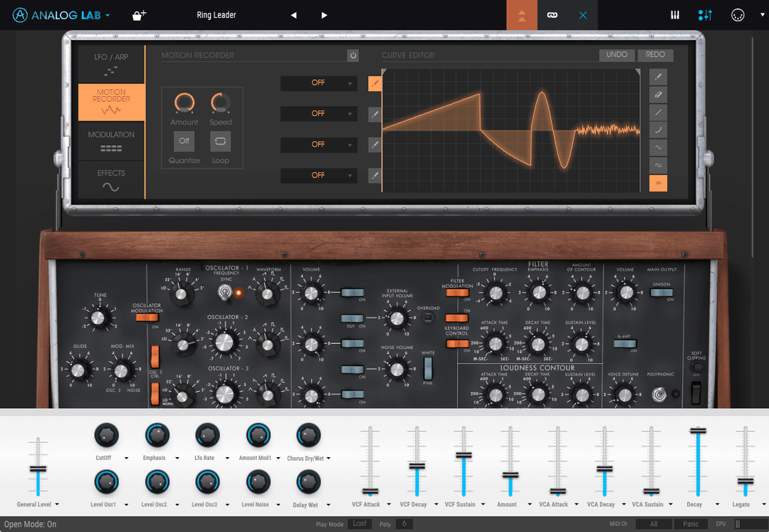The width and height of the screenshot is (769, 532).
Task: Click the Speed knob in Motion Recorder
Action: 220,103
